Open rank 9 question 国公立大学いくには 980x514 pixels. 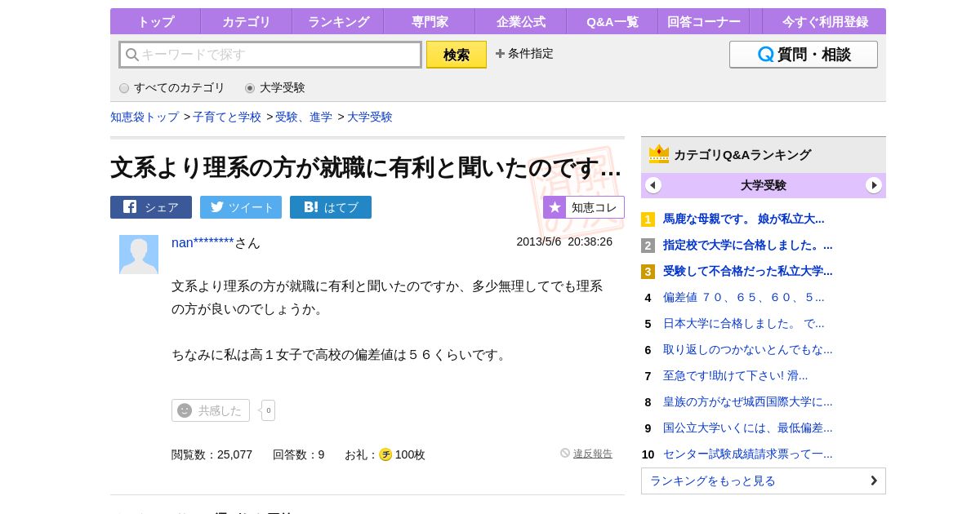click(x=747, y=428)
